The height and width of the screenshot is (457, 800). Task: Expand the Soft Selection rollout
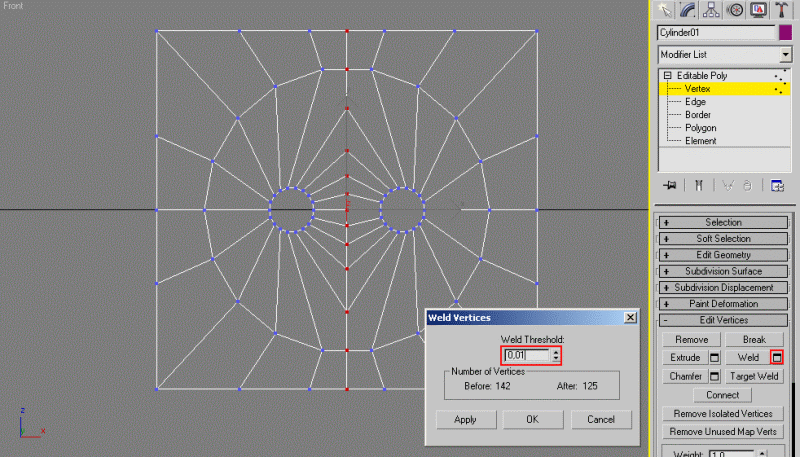point(723,239)
